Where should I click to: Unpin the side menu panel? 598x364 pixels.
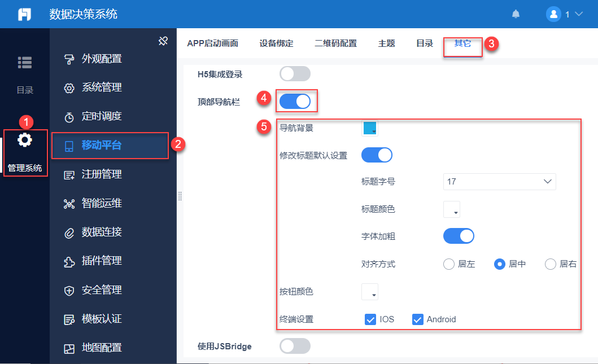point(163,41)
